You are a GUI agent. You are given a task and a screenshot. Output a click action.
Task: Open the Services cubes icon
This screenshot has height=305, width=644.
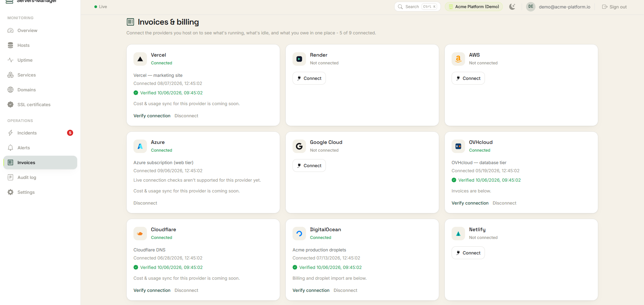[10, 75]
